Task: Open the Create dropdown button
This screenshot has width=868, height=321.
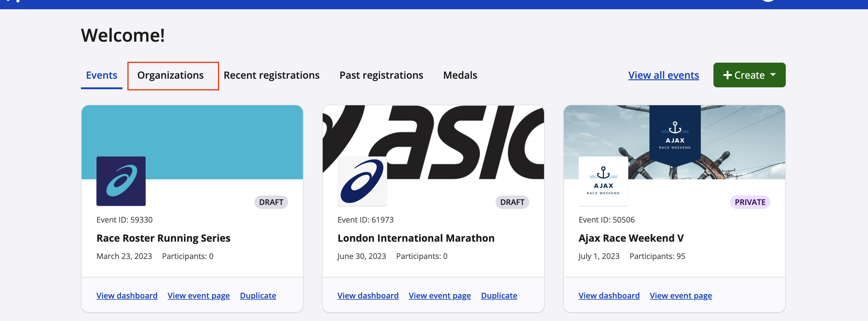Action: pos(749,75)
